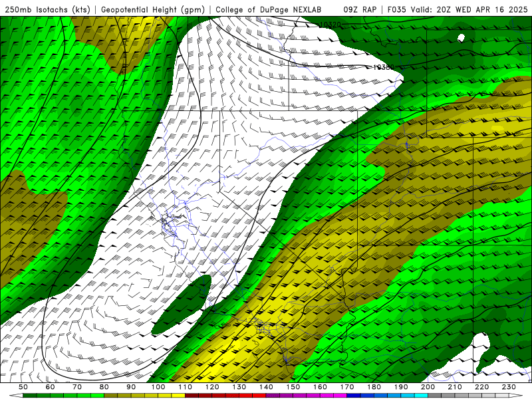This screenshot has height=399, width=532.
Task: Click the "160" value on the color scale
Action: point(321,387)
